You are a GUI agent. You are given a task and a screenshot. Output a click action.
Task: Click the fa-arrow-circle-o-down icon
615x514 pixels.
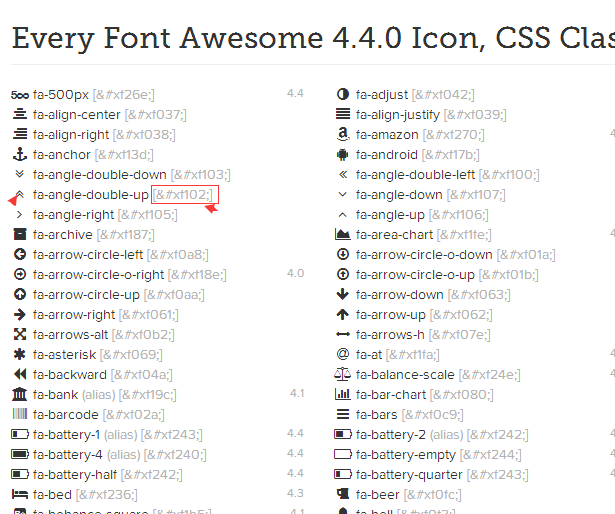pyautogui.click(x=343, y=254)
